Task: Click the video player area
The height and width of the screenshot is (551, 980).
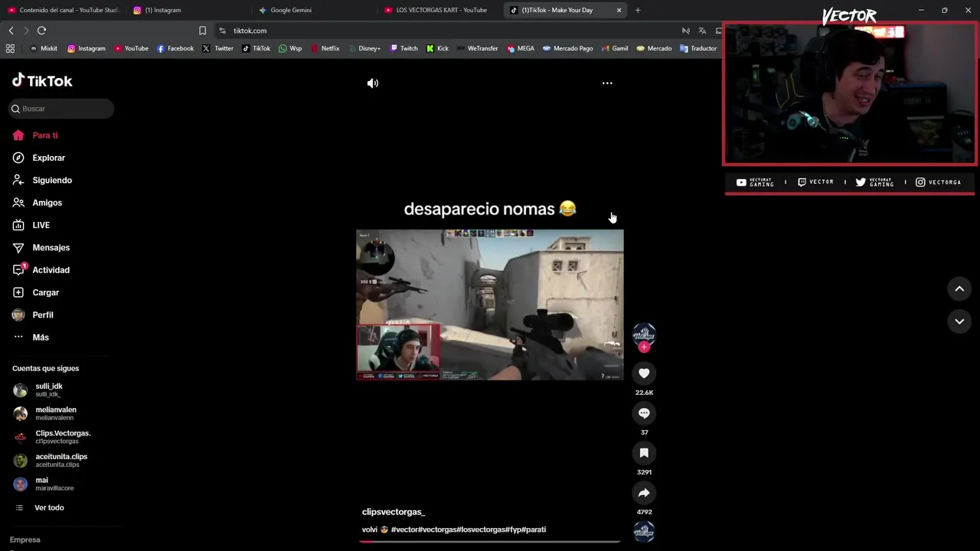Action: coord(490,305)
